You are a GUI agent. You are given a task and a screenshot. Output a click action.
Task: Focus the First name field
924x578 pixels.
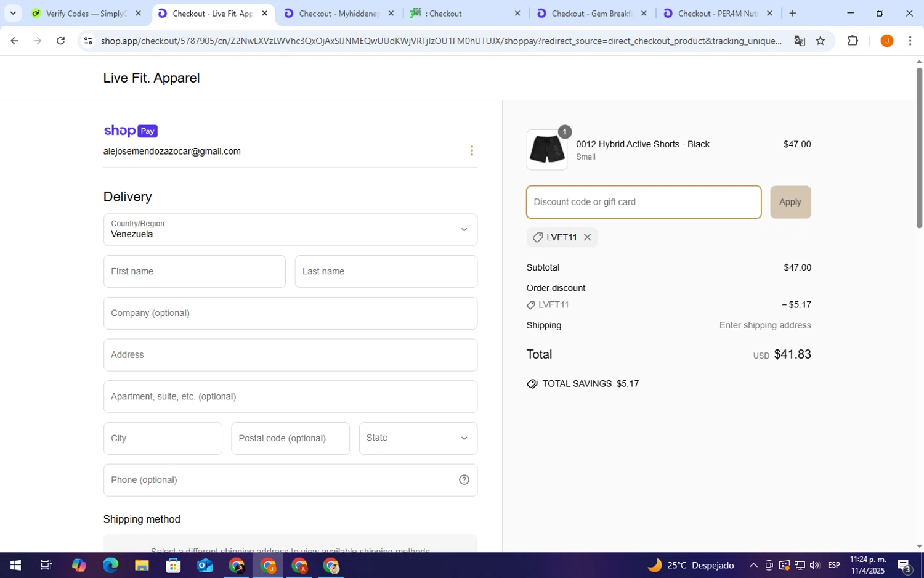click(195, 271)
